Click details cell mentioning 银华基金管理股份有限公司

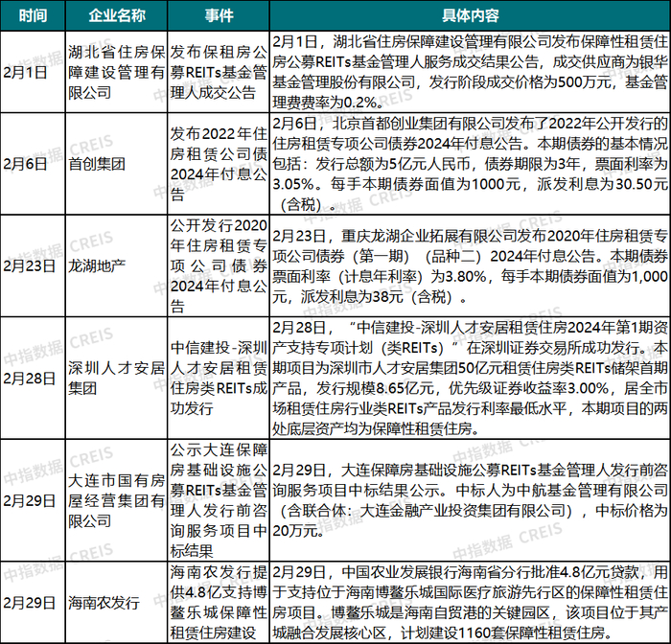point(470,72)
